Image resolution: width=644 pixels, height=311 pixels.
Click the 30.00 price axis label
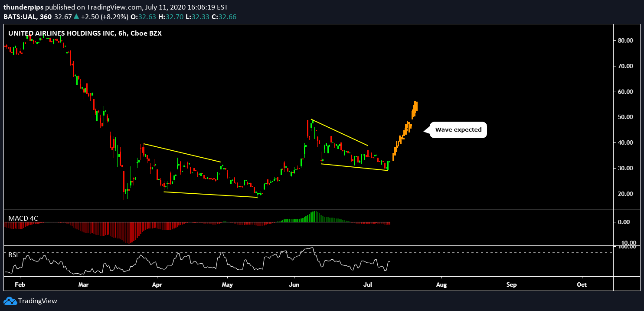coord(626,168)
